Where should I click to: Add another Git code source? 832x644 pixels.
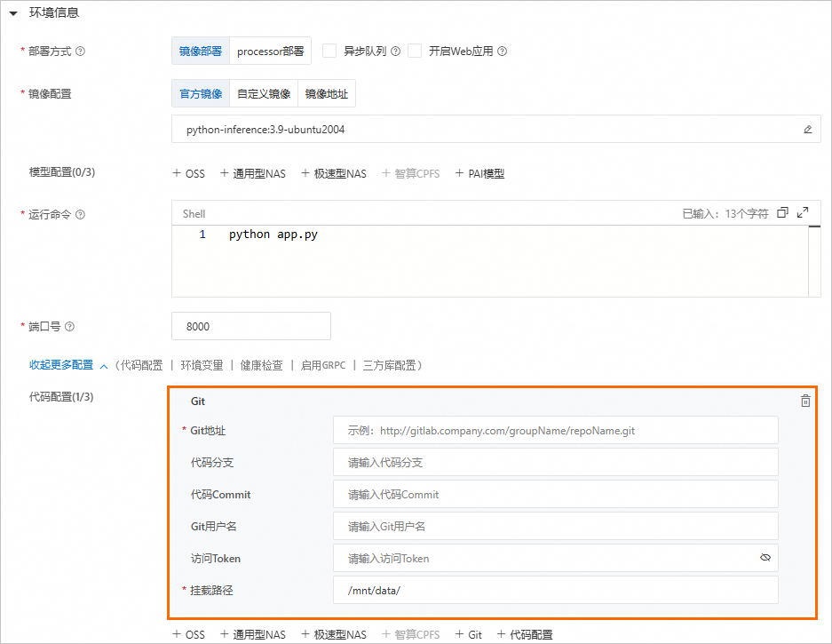(469, 634)
